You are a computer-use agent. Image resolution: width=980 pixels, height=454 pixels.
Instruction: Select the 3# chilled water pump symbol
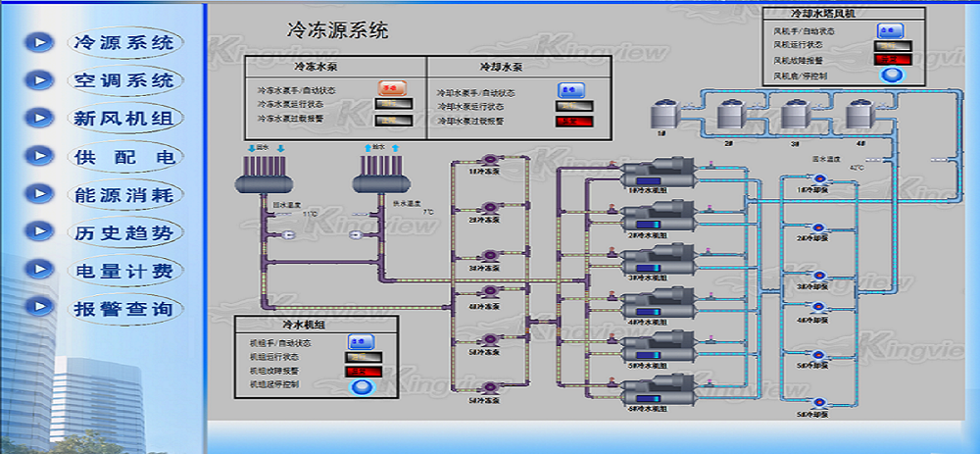(x=488, y=253)
